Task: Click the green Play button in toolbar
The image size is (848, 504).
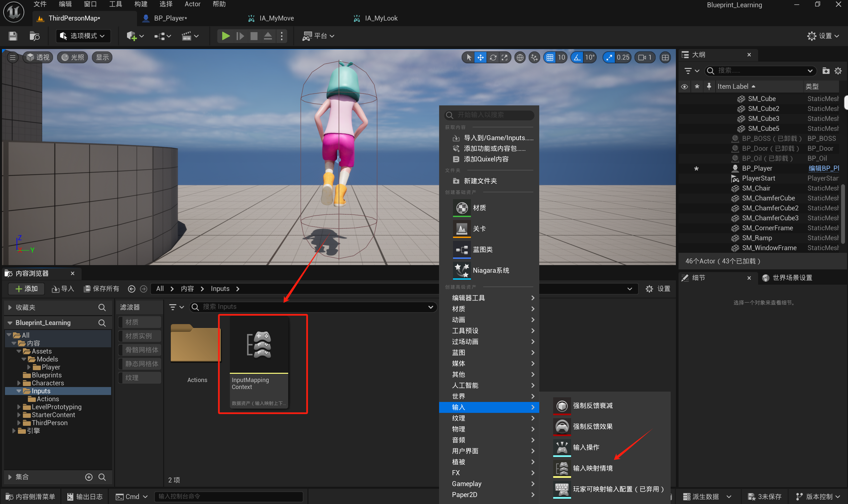Action: (x=225, y=36)
